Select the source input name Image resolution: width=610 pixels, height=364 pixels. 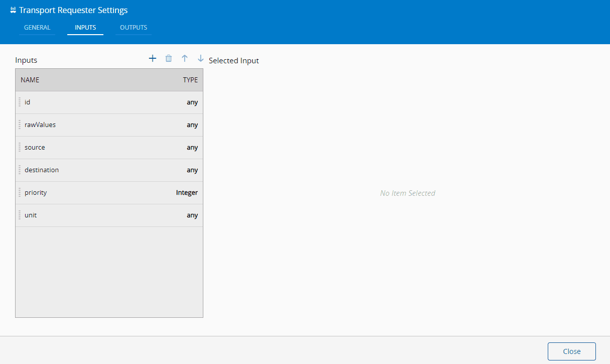tap(35, 148)
